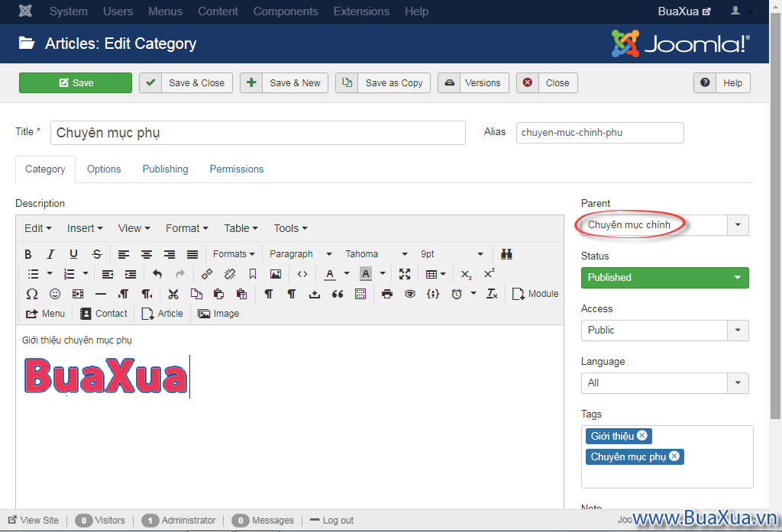Pick text color swatch A
This screenshot has width=782, height=532.
click(x=330, y=274)
